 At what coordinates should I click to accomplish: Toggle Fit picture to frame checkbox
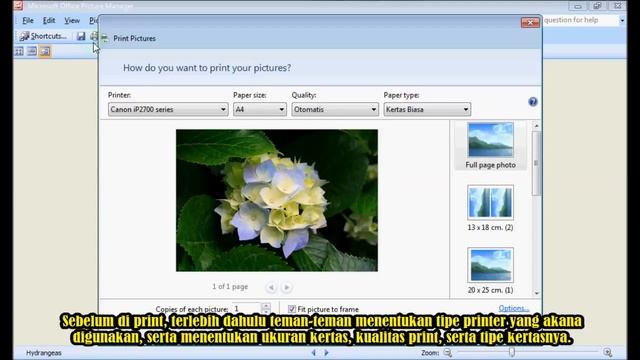tap(291, 309)
